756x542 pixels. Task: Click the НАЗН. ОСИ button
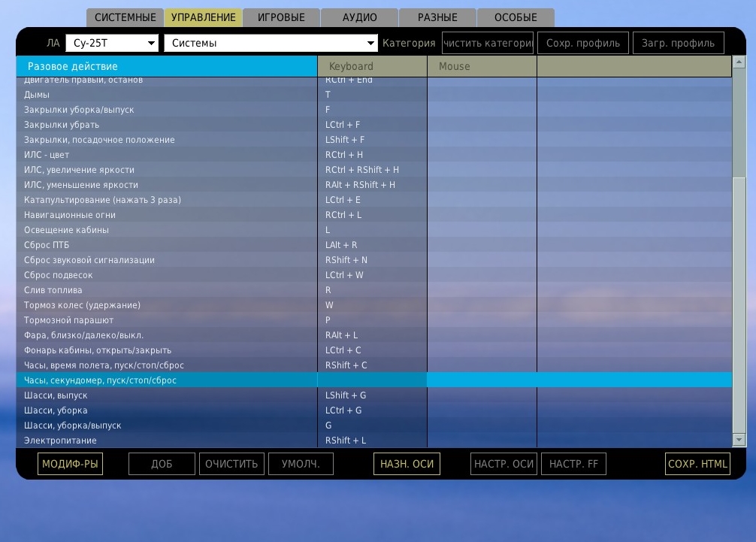pyautogui.click(x=407, y=464)
